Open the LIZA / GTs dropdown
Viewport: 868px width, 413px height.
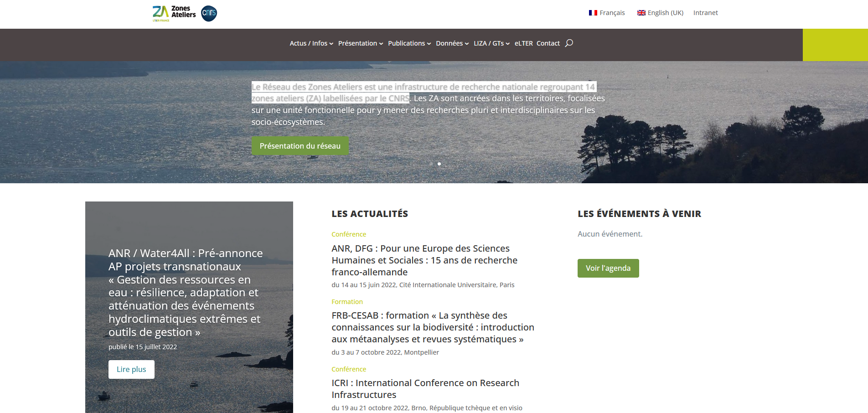[x=491, y=43]
